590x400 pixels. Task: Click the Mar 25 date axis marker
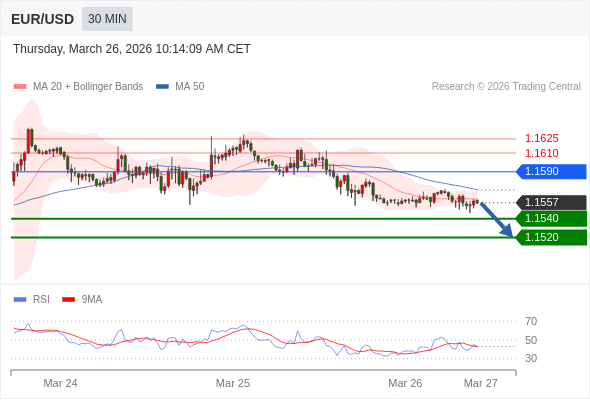[233, 383]
